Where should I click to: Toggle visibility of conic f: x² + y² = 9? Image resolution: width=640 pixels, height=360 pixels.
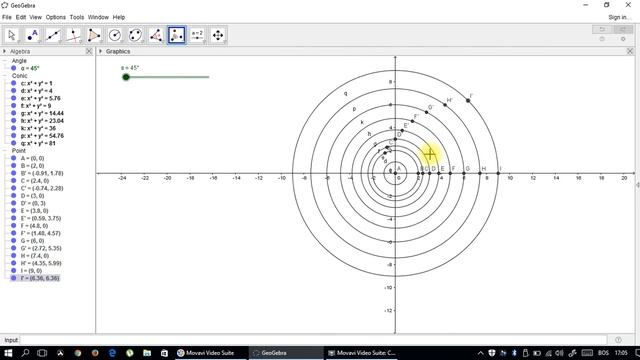pos(13,106)
